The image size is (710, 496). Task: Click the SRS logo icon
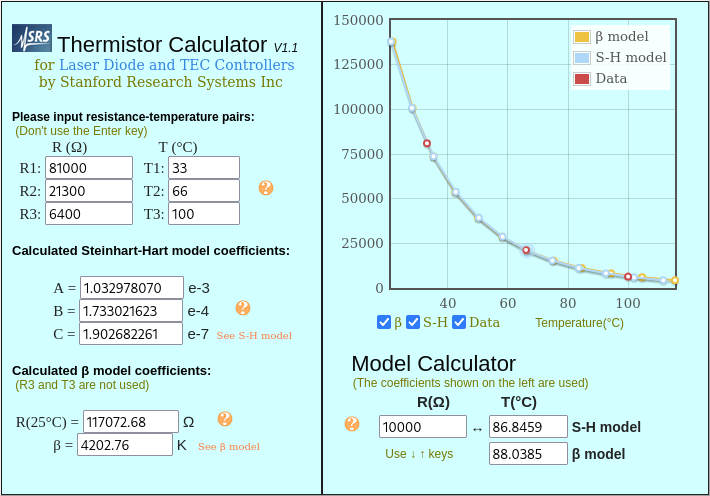tap(32, 38)
